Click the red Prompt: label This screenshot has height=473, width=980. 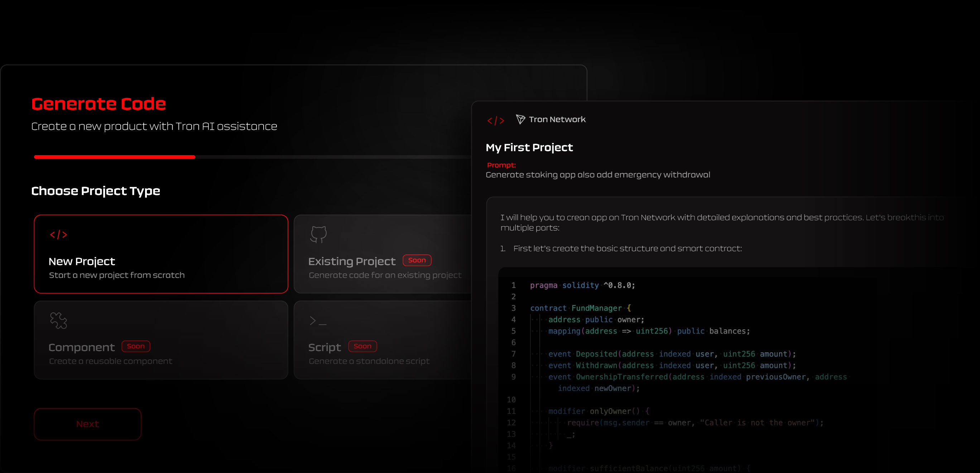(501, 165)
